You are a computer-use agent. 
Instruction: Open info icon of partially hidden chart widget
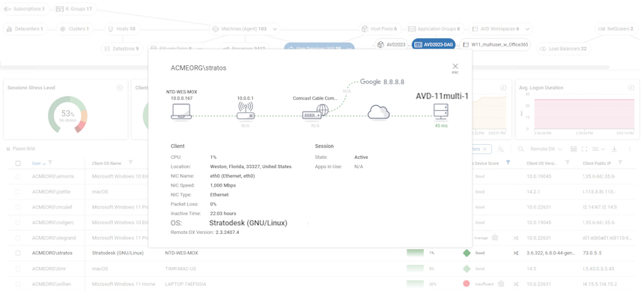coord(503,88)
